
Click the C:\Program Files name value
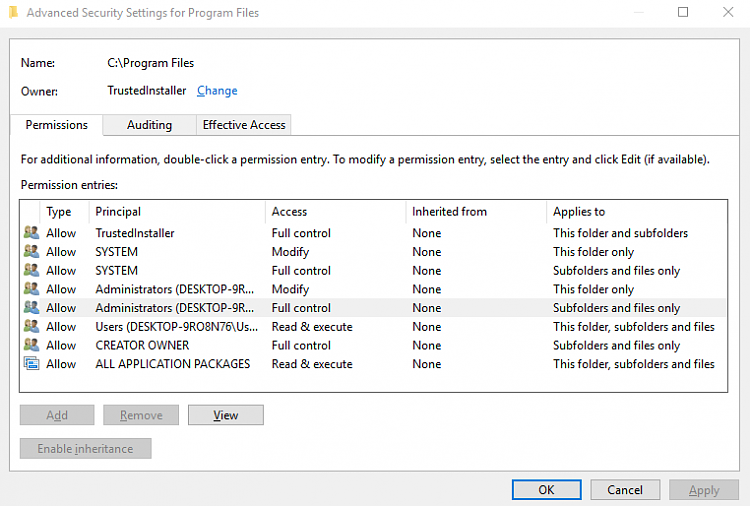point(151,63)
